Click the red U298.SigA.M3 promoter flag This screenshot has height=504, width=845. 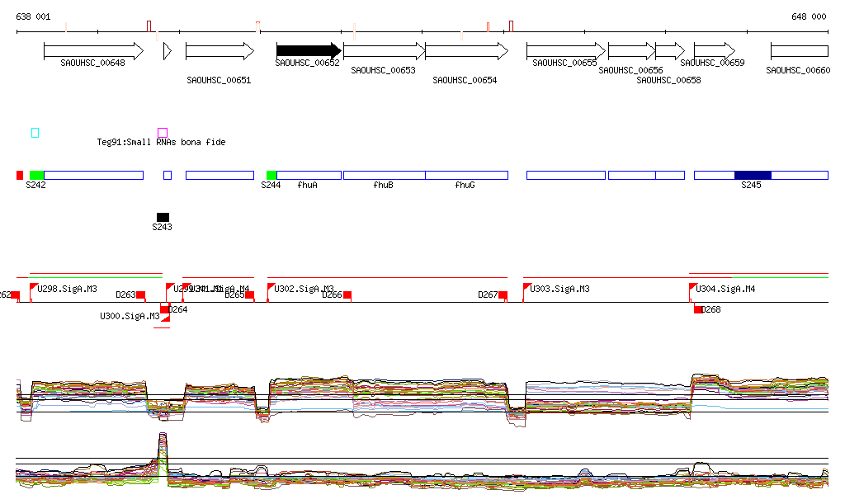point(33,287)
